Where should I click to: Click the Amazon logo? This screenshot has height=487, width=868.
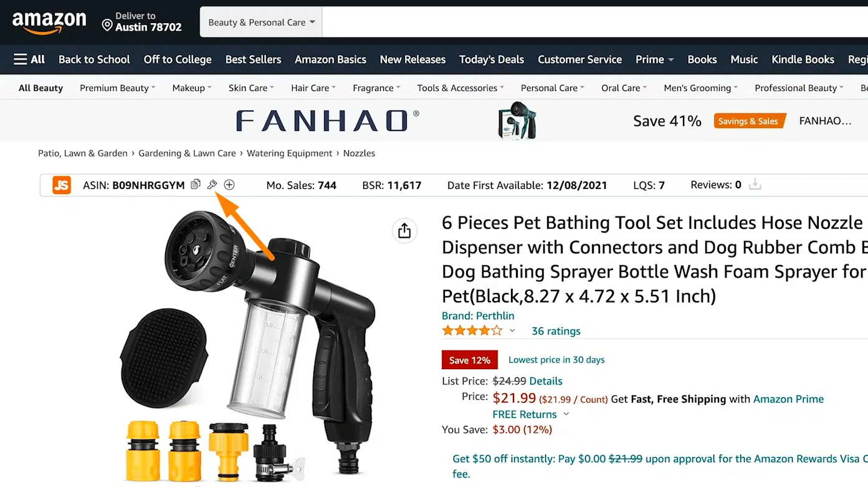(x=49, y=22)
